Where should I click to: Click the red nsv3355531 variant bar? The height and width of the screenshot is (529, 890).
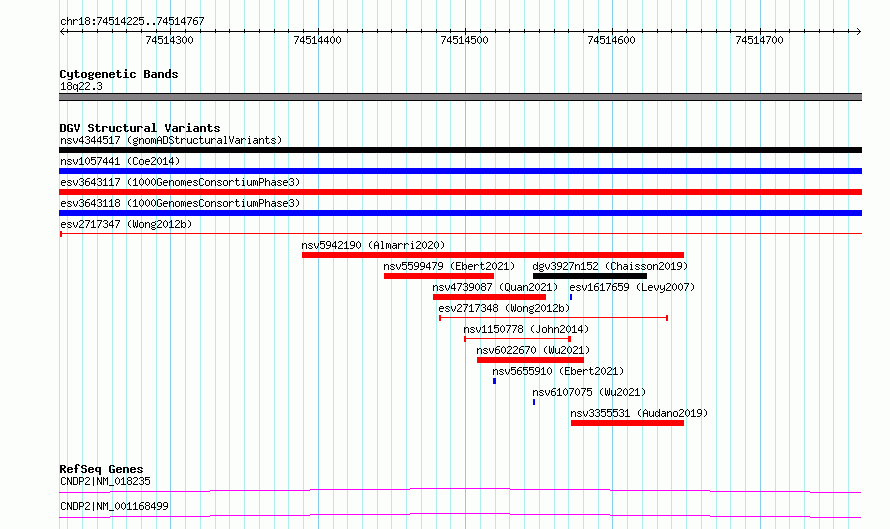coord(627,423)
